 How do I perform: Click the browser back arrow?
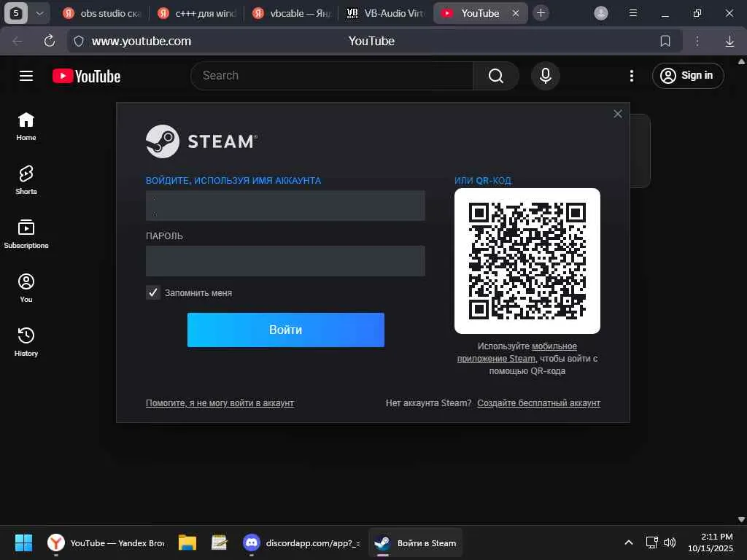[x=18, y=41]
